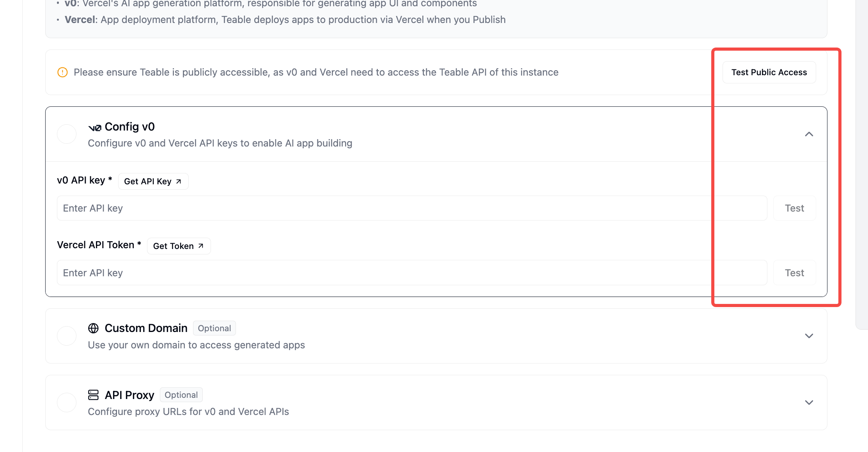
Task: Test the v0 API key
Action: point(794,208)
